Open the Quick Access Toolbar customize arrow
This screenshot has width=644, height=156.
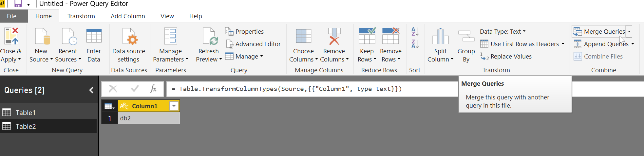click(x=28, y=4)
